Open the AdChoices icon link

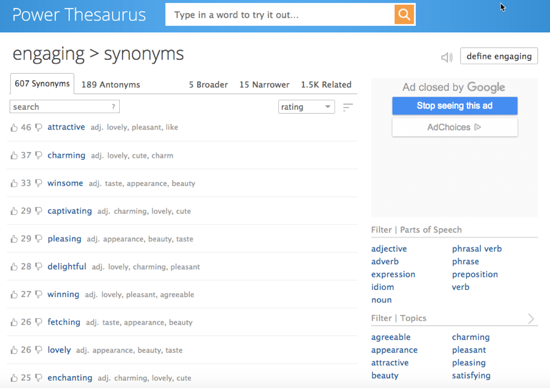point(477,127)
